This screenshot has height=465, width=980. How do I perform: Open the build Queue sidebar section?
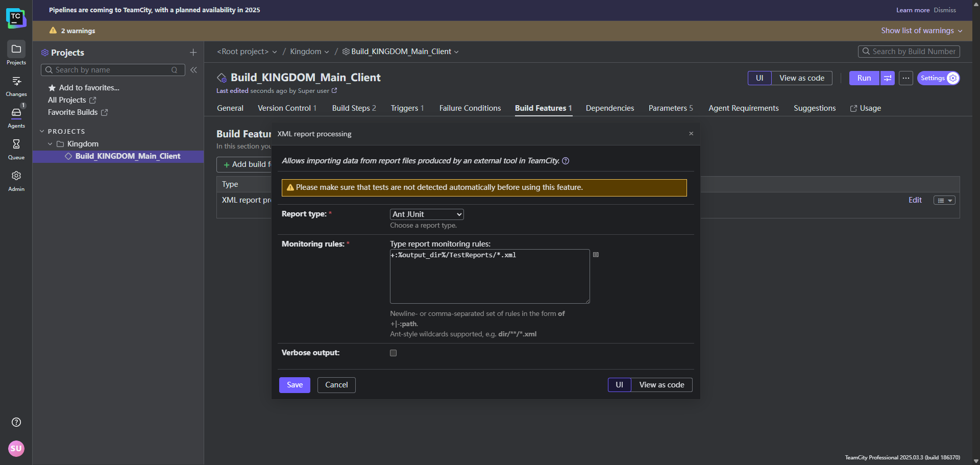point(16,149)
